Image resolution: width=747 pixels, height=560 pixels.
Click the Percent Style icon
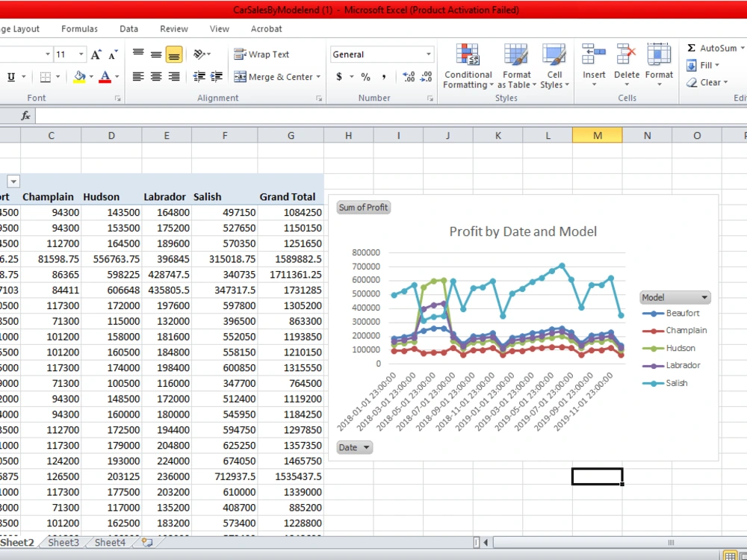click(364, 76)
